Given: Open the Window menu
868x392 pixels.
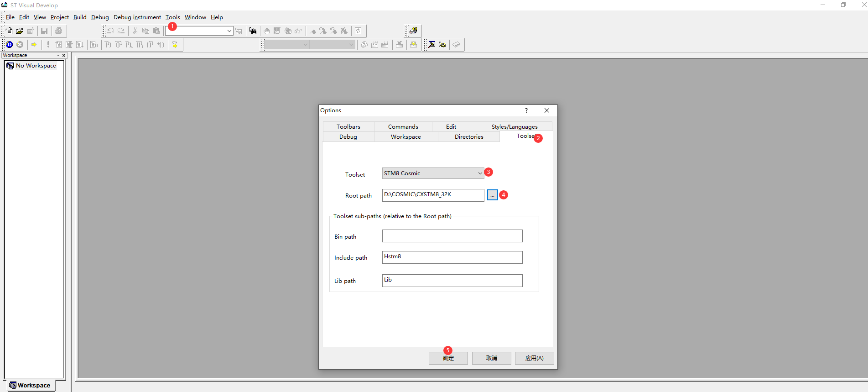Looking at the screenshot, I should tap(195, 17).
